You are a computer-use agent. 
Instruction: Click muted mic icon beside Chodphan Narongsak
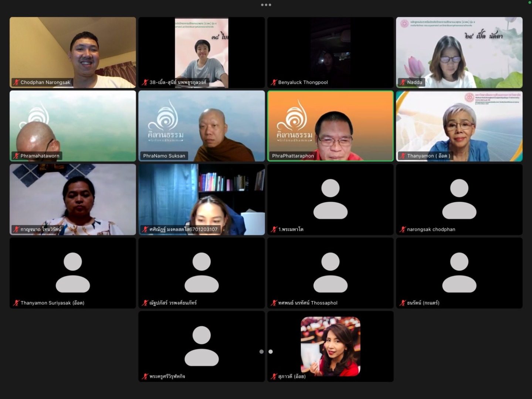tap(16, 82)
